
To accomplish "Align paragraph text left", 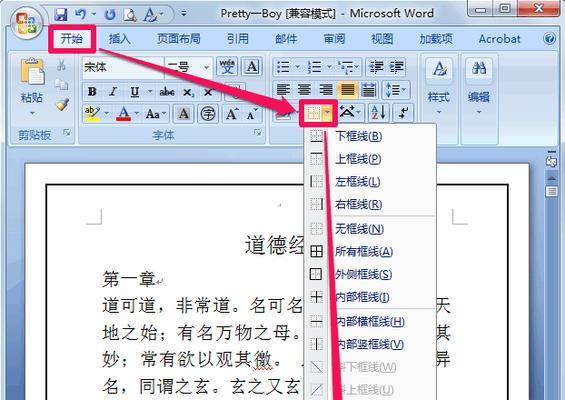I will 283,90.
